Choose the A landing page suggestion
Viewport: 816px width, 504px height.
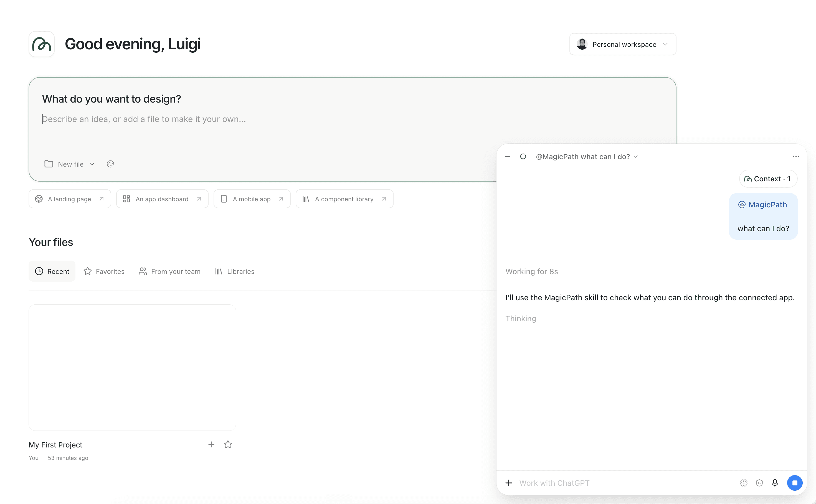click(x=70, y=199)
